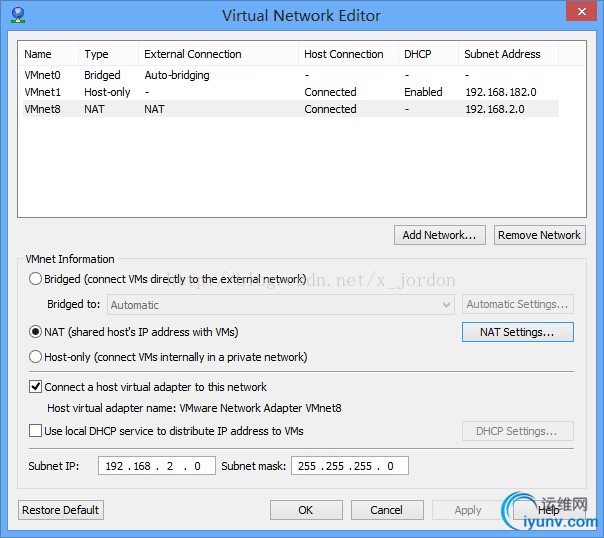
Task: Click the Help button
Action: pos(549,510)
